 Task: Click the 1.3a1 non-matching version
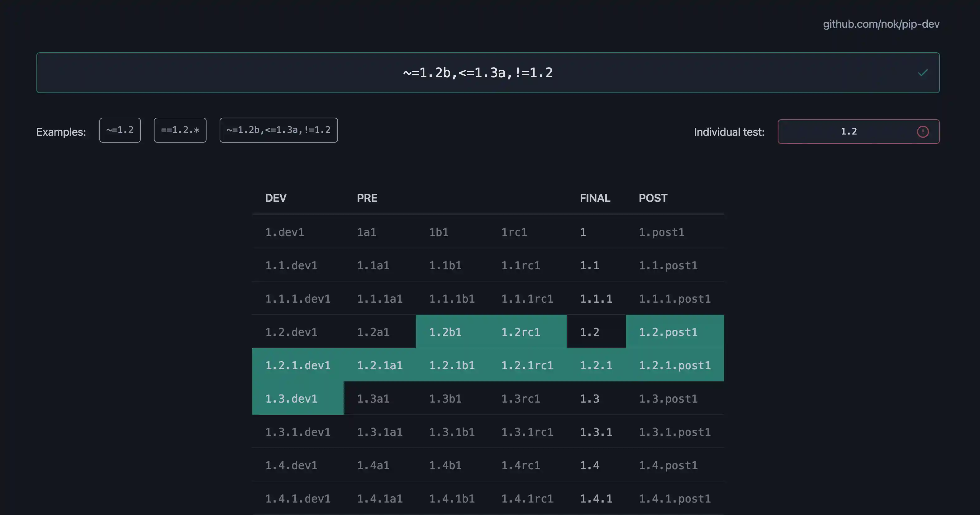tap(373, 399)
